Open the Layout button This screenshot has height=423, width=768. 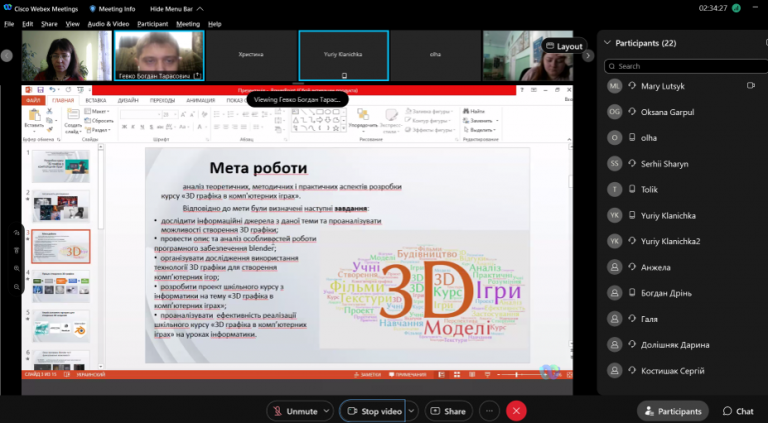tap(564, 46)
